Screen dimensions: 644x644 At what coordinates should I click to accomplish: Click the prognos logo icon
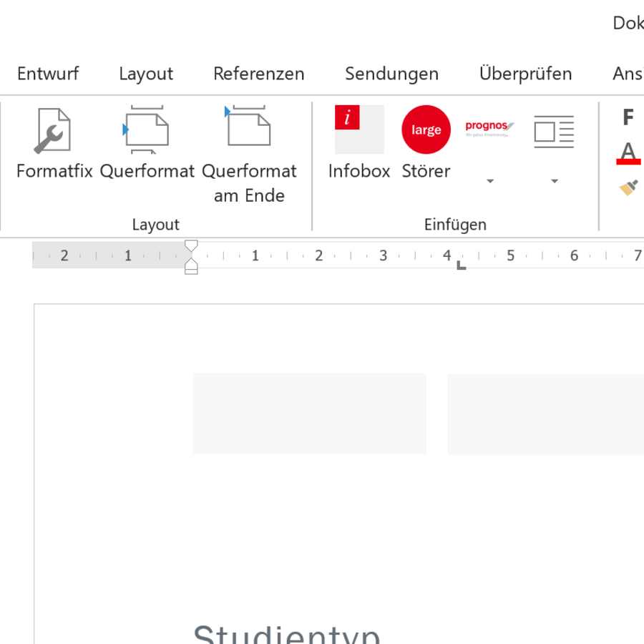(x=489, y=128)
